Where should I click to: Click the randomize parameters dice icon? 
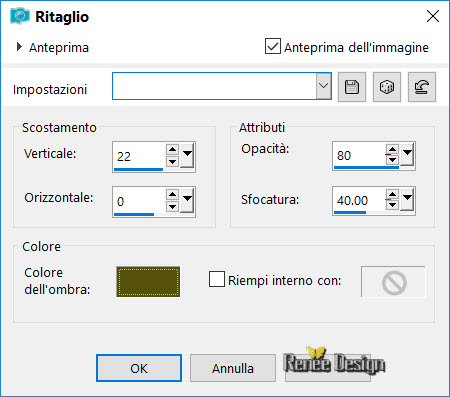[x=387, y=87]
